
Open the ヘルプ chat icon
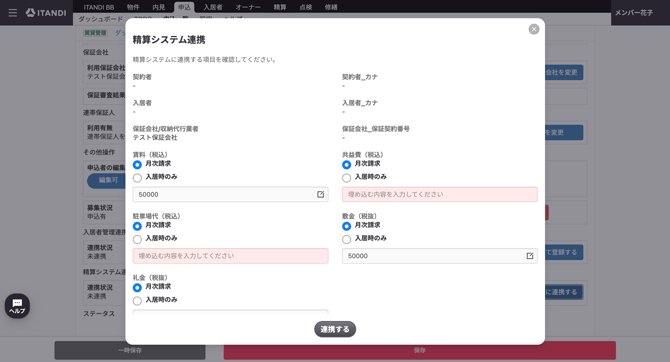click(17, 306)
